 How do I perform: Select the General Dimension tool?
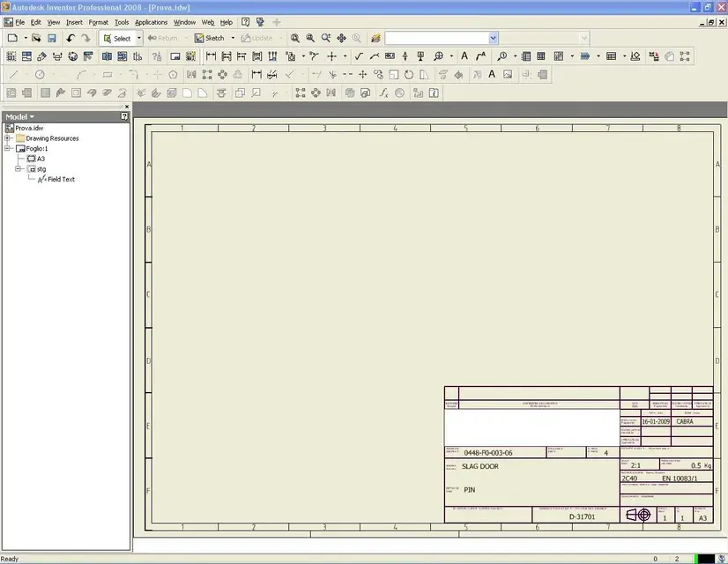[x=211, y=56]
